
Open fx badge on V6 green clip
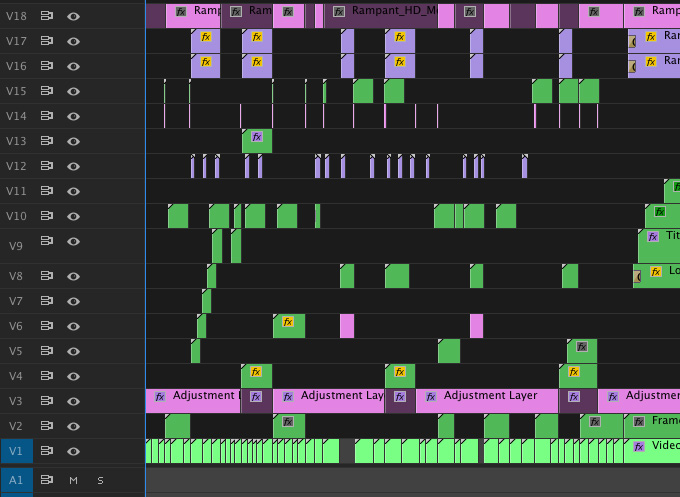pyautogui.click(x=288, y=321)
